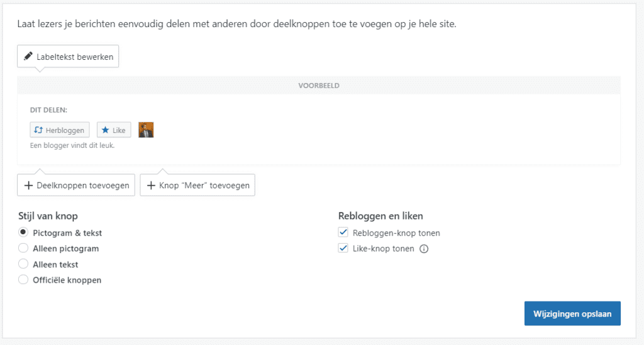The height and width of the screenshot is (345, 644).
Task: Choose the Officiële knoppen style option
Action: [23, 280]
